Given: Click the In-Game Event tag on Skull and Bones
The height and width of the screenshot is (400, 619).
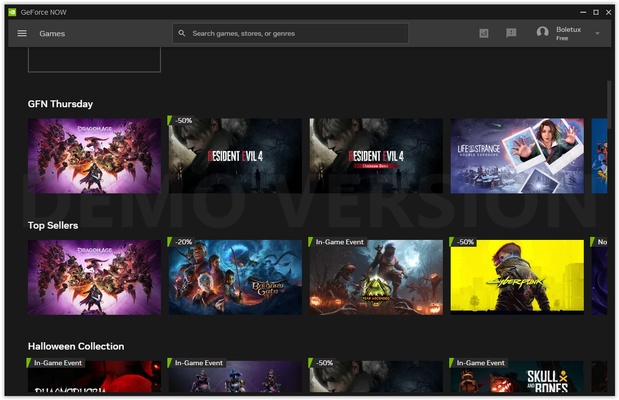Looking at the screenshot, I should [479, 362].
